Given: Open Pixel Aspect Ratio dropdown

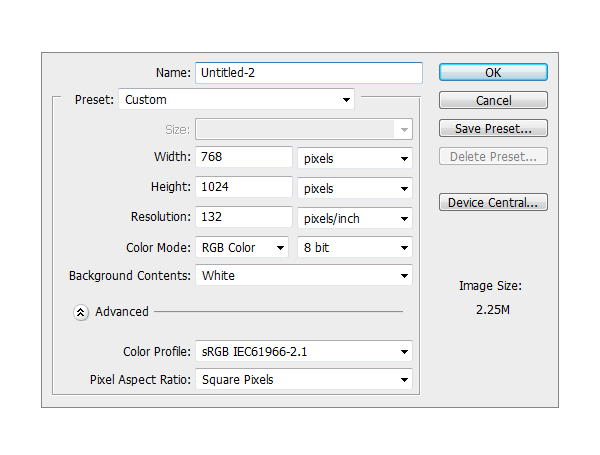Looking at the screenshot, I should click(304, 380).
